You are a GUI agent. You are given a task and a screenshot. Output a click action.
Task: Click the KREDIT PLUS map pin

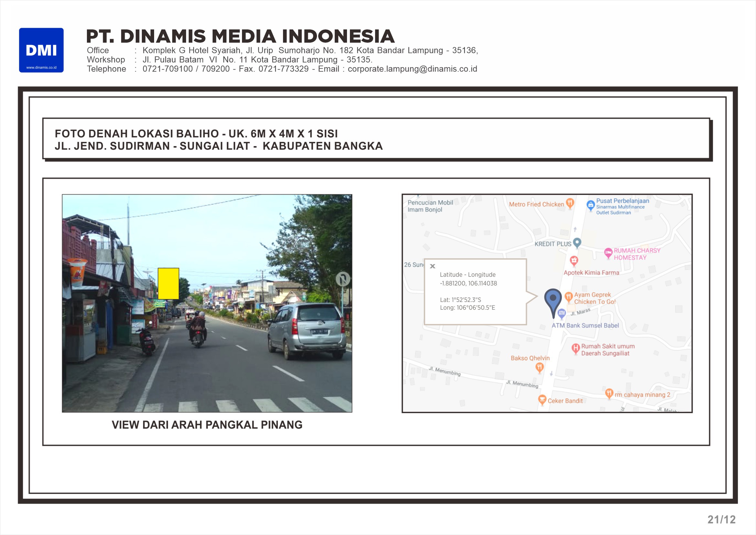577,243
